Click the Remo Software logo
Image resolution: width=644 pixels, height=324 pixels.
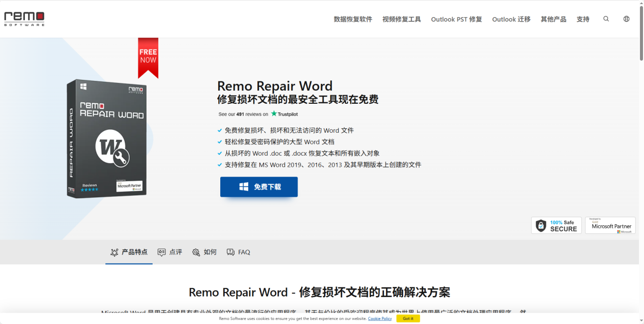[24, 17]
